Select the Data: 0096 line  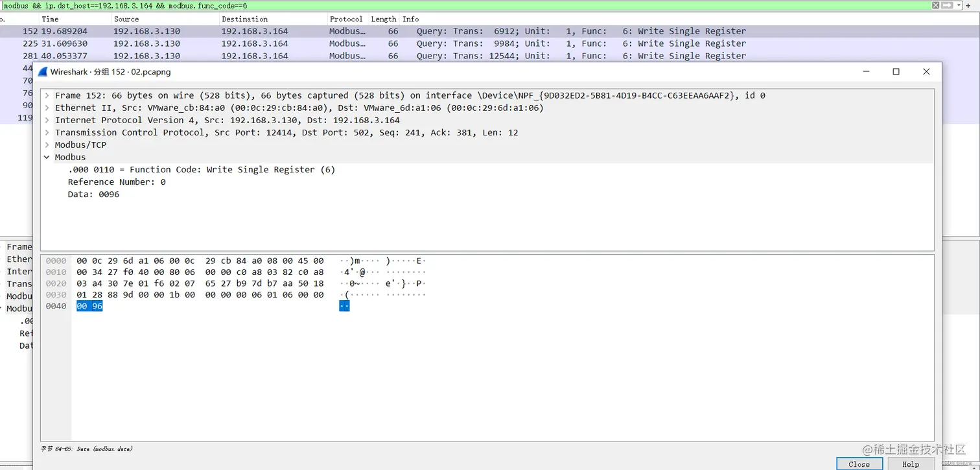point(93,194)
